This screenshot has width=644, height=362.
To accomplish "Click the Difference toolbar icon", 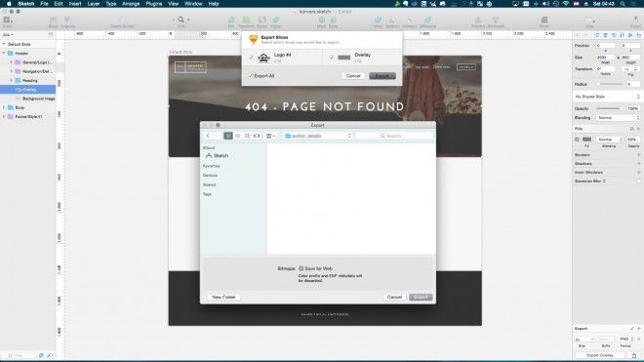I will pyautogui.click(x=427, y=20).
